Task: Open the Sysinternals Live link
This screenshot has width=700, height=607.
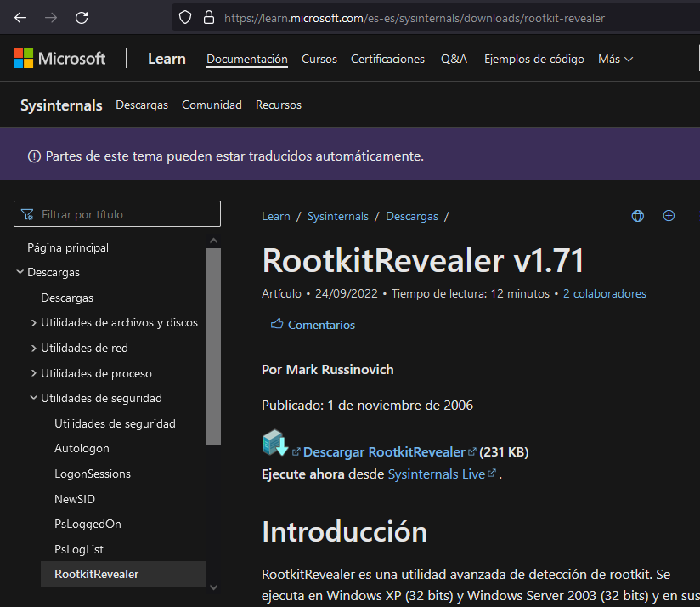Action: (436, 474)
